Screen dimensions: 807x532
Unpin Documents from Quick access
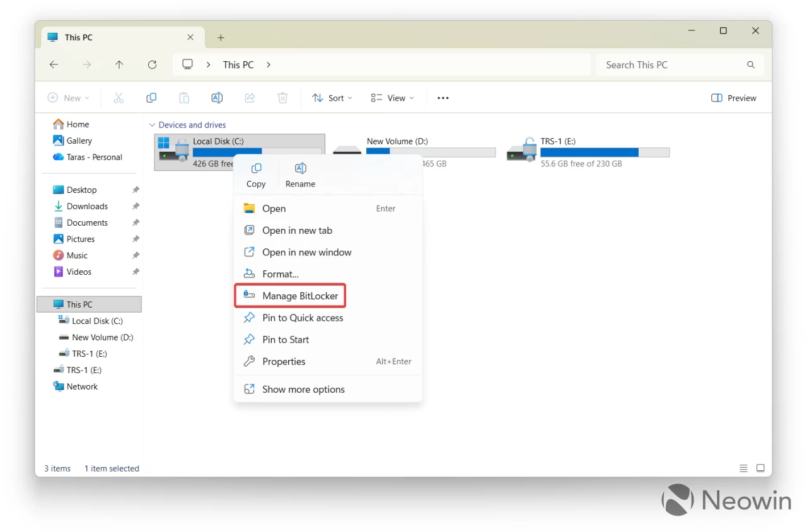click(x=136, y=223)
